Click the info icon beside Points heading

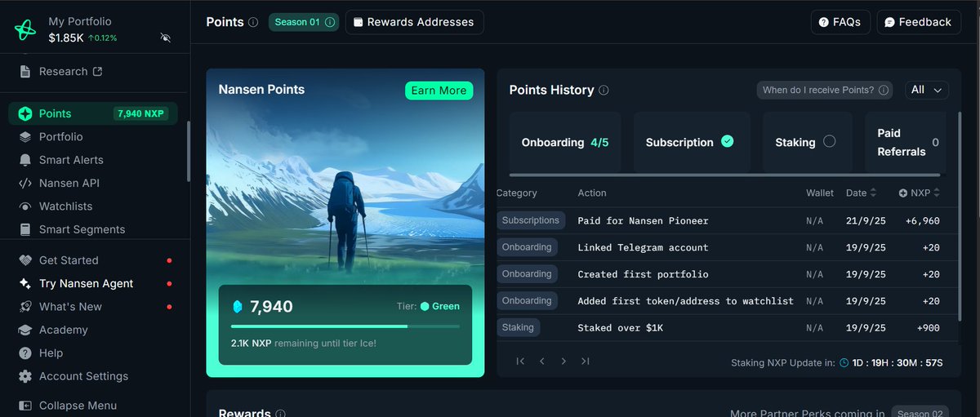tap(253, 23)
